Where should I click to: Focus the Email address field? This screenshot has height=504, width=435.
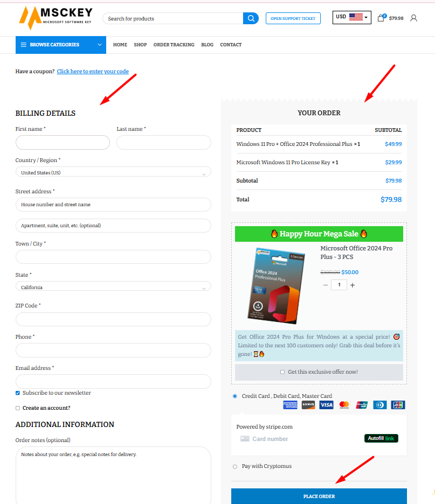pos(113,382)
